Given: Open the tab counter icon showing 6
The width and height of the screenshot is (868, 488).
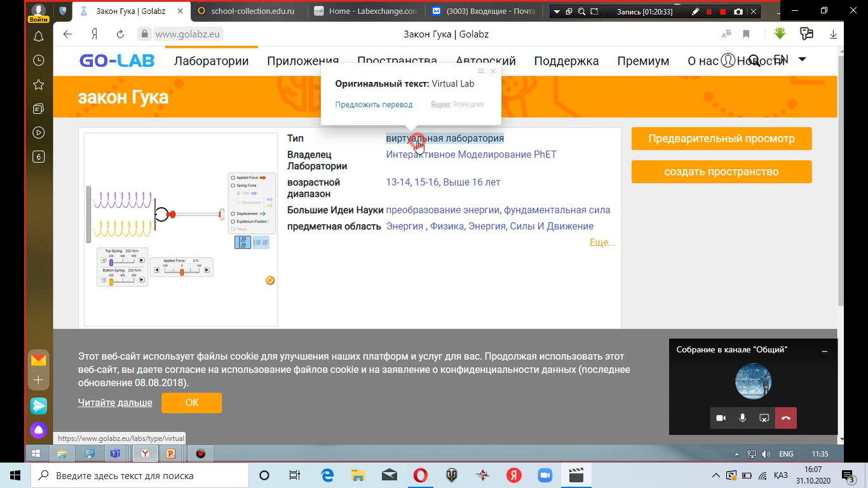Looking at the screenshot, I should pos(38,157).
